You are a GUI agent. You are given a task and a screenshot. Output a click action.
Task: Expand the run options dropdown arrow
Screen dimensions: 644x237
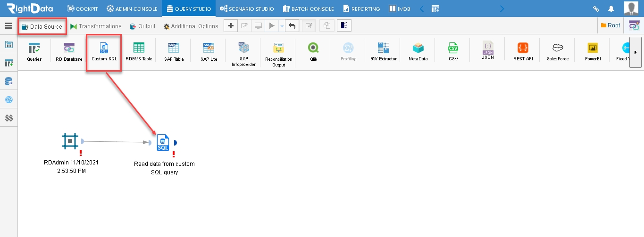click(x=282, y=26)
